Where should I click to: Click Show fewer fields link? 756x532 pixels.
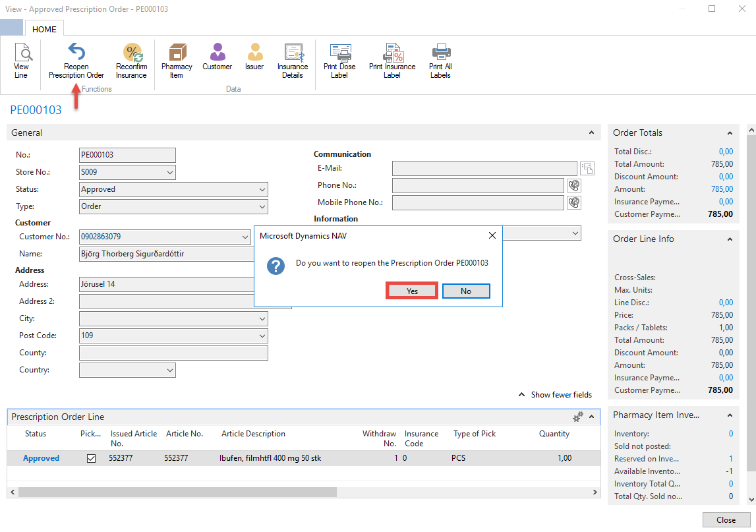561,395
